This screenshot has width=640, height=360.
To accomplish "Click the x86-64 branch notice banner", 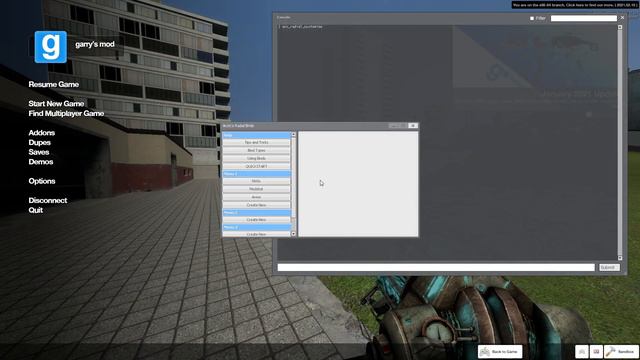I will [575, 5].
